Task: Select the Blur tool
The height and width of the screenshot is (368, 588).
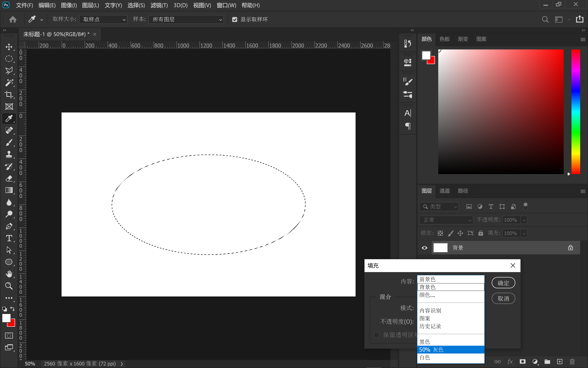Action: click(x=9, y=202)
